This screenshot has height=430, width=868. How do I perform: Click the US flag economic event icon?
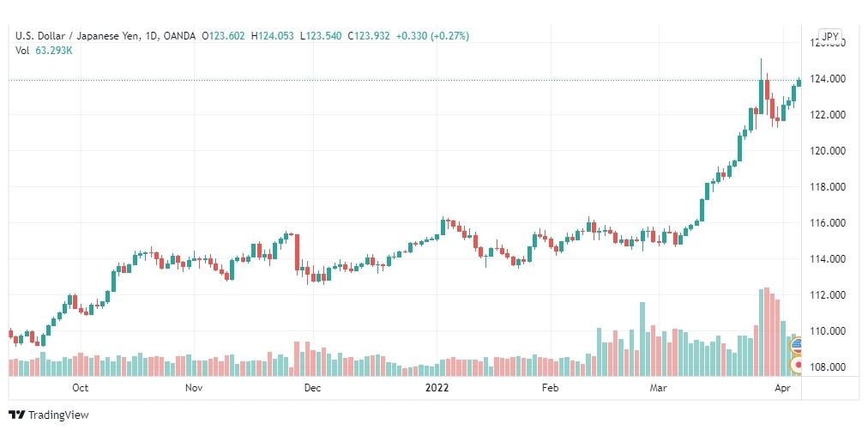click(798, 346)
